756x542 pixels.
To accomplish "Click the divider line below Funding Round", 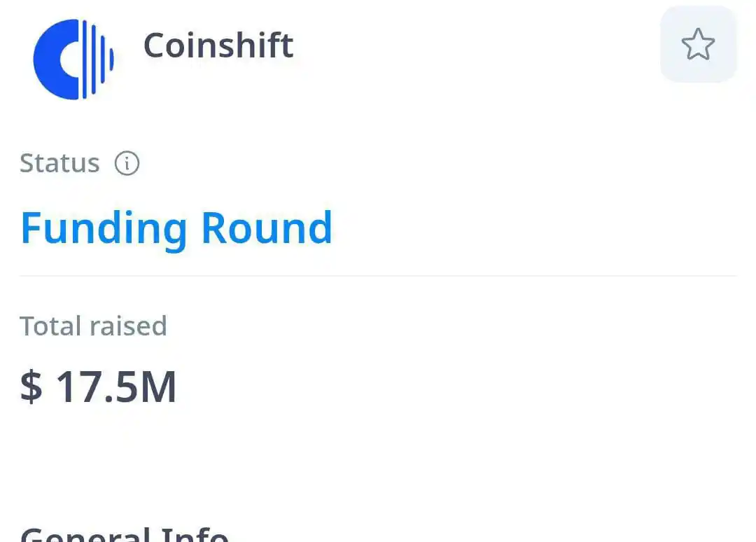I will coord(378,276).
